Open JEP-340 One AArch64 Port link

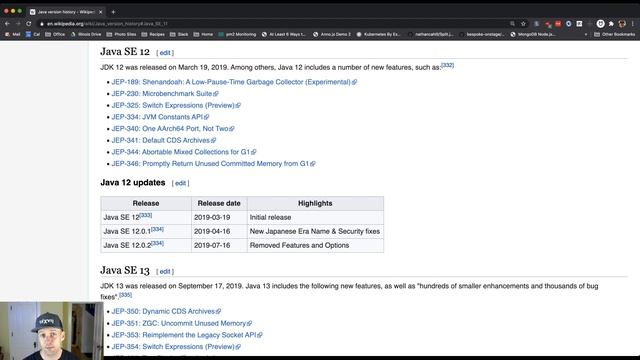(x=173, y=129)
